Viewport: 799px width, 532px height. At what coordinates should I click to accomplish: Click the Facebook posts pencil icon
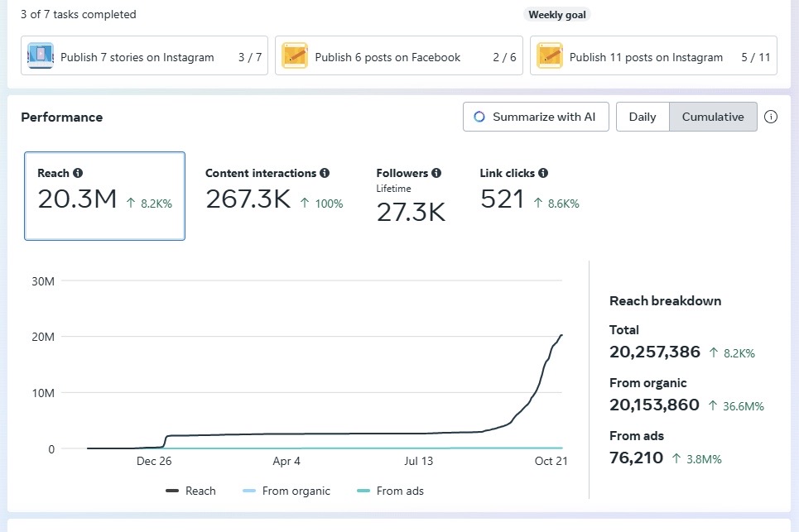pos(297,56)
